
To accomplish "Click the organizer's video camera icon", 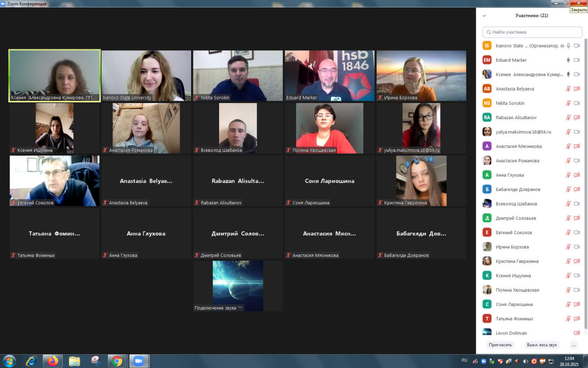I will click(577, 46).
